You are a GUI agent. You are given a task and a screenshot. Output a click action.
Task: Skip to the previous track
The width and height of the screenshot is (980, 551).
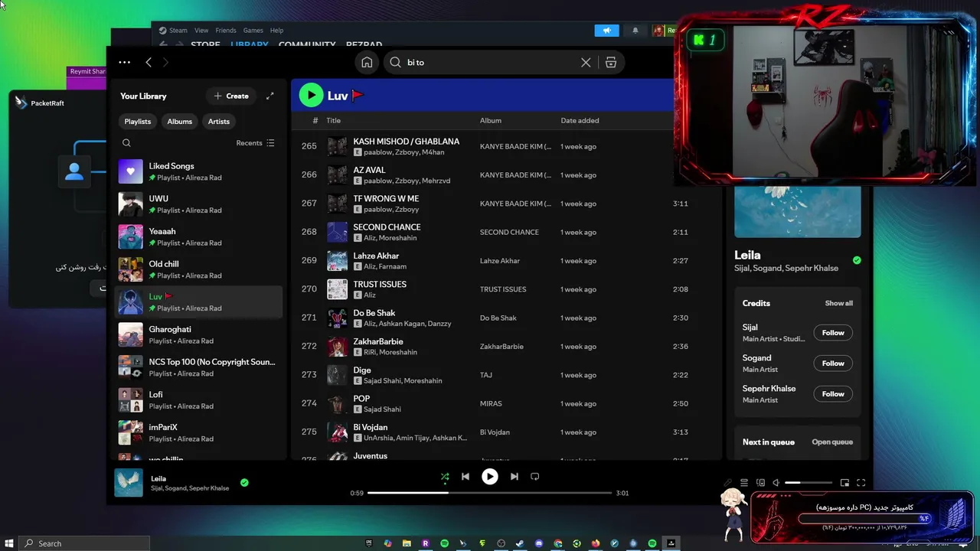pos(465,477)
